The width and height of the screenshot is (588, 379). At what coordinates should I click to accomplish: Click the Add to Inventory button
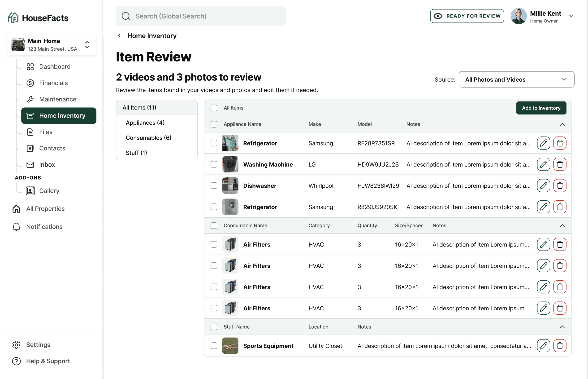pos(541,108)
